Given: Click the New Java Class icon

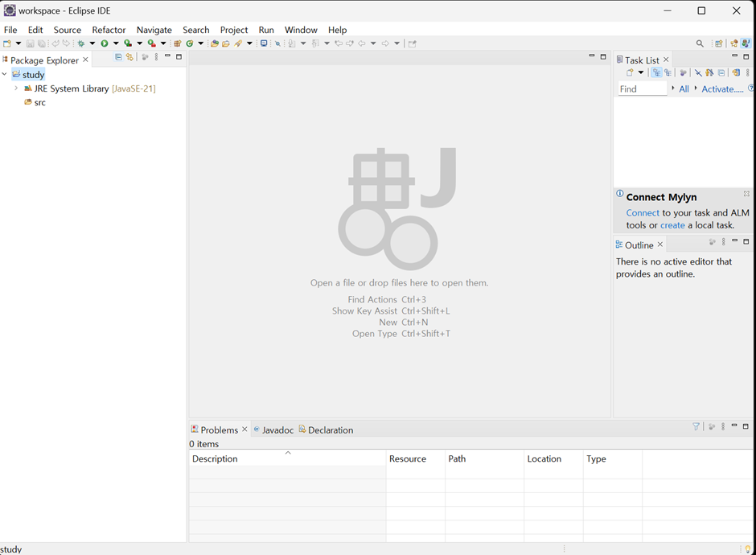Looking at the screenshot, I should coord(190,43).
